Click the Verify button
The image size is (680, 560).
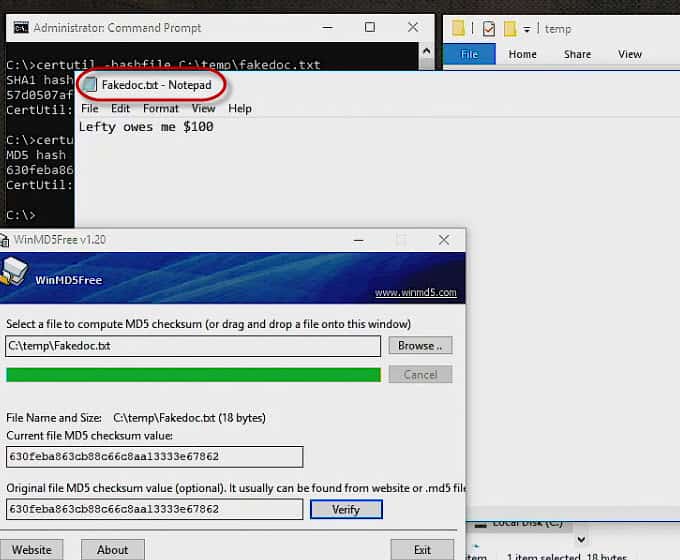[x=346, y=509]
